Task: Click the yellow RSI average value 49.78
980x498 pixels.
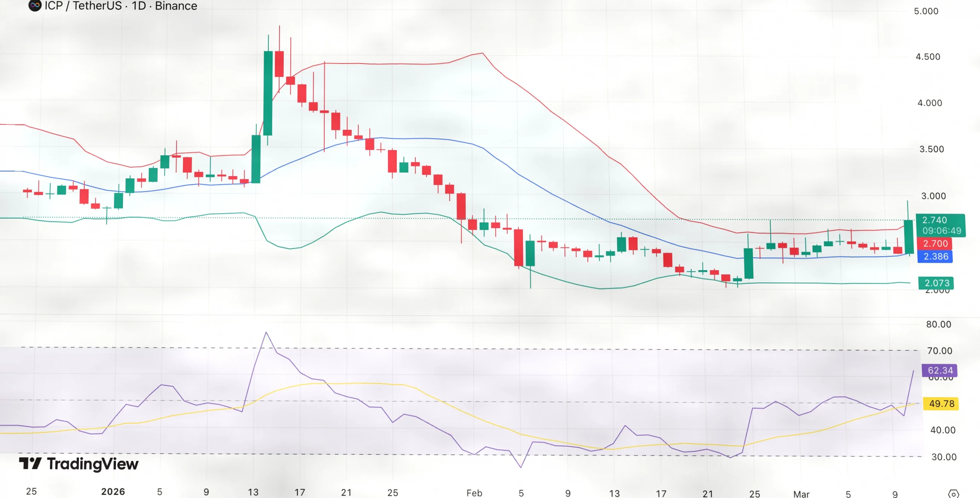Action: [x=941, y=403]
